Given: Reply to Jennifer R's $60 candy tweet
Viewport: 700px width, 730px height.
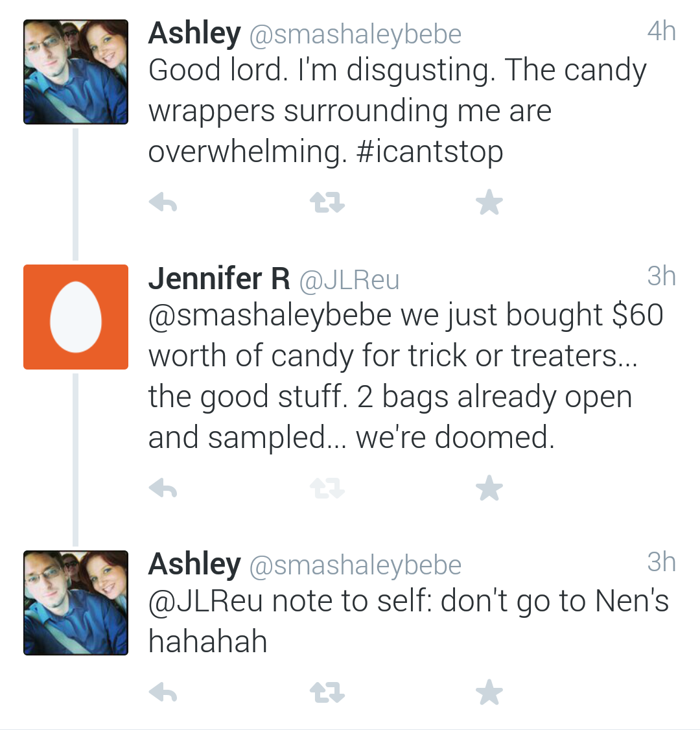Looking at the screenshot, I should pyautogui.click(x=163, y=488).
